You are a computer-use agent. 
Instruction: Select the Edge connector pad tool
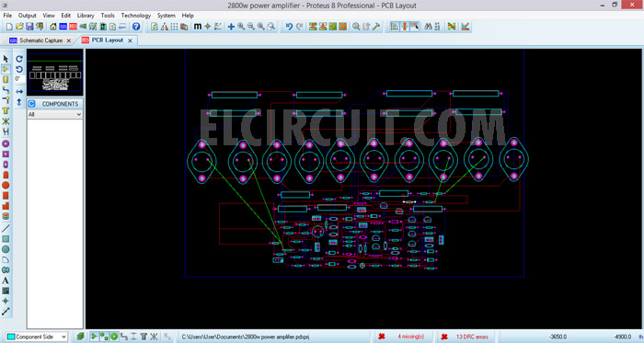coord(6,175)
